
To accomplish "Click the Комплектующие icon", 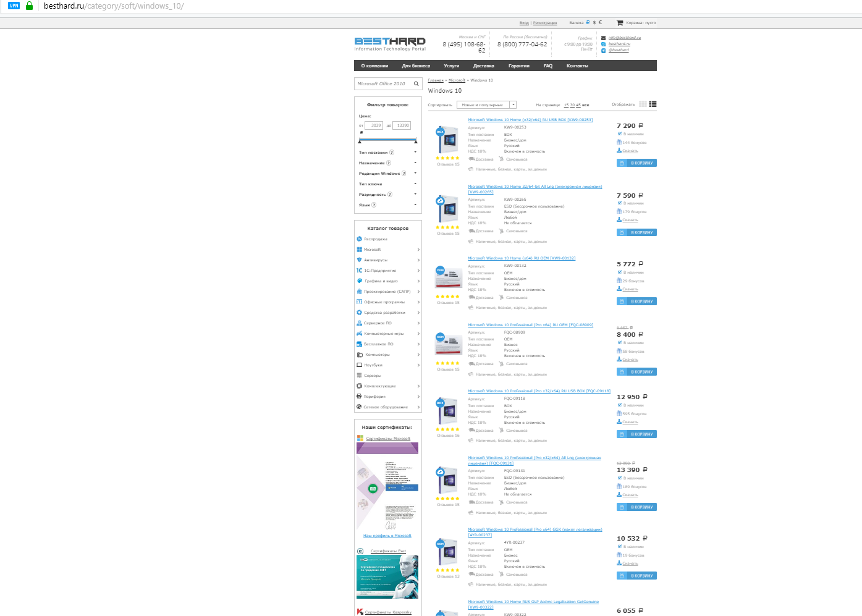I will 359,386.
